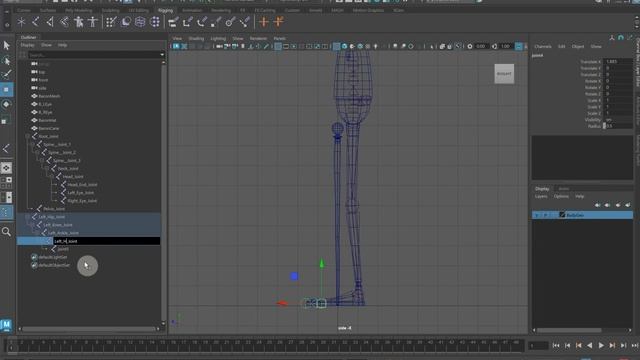Click the BabyGeo layer color swatch
This screenshot has width=640, height=360.
click(562, 215)
